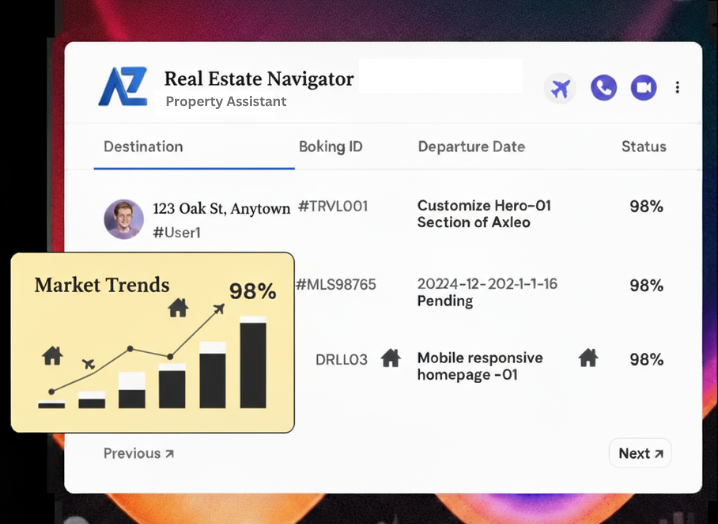Go to the Next page
This screenshot has width=718, height=524.
640,453
